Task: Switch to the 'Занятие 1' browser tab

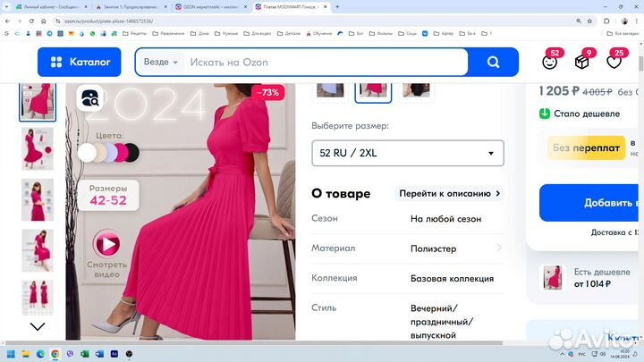Action: pos(131,7)
